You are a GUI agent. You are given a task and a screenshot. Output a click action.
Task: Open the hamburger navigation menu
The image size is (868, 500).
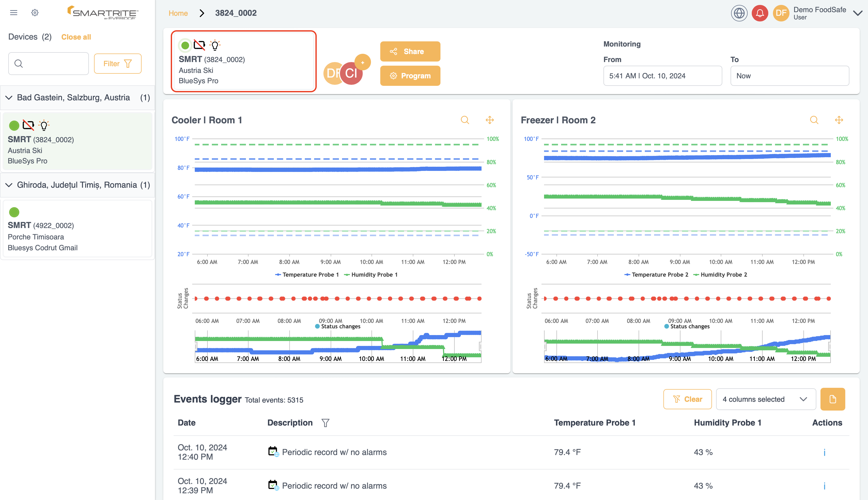pyautogui.click(x=14, y=12)
